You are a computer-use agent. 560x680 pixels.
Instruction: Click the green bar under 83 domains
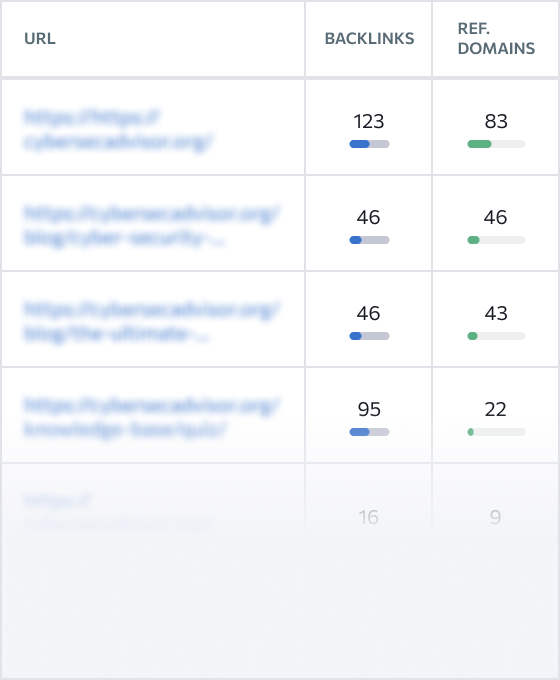click(x=496, y=144)
